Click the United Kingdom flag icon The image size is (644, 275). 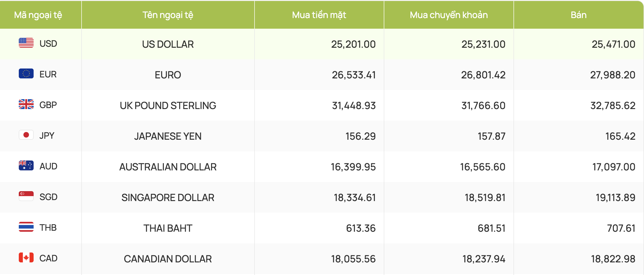pyautogui.click(x=26, y=104)
